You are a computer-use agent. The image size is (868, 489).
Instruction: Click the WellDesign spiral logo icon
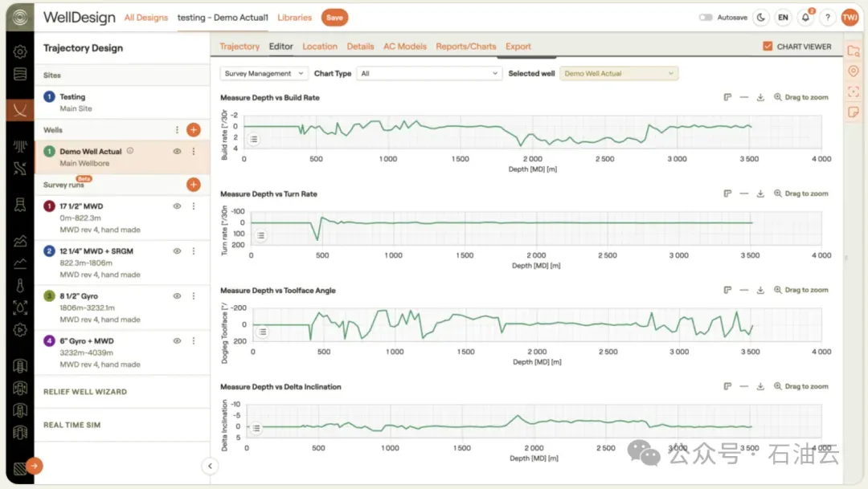(x=20, y=18)
